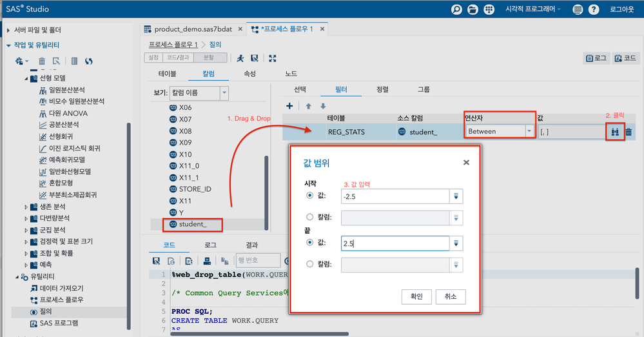Expand 서버 파일 및 폴더 section
Screen dimensions: 644x337
click(8, 30)
